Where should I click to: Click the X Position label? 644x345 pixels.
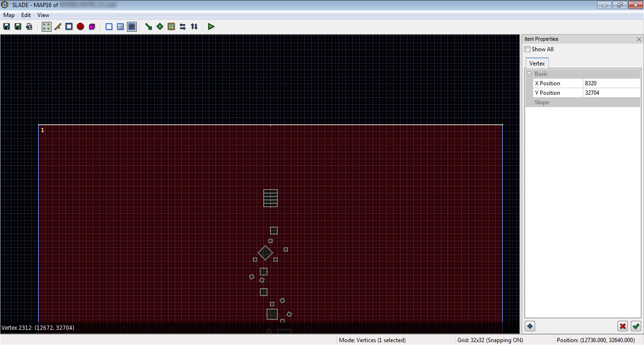(x=547, y=83)
